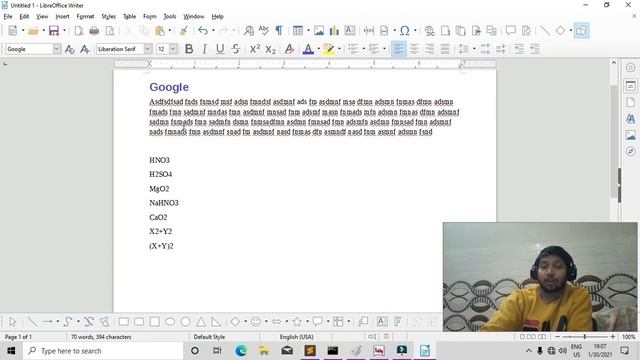The width and height of the screenshot is (640, 360).
Task: Toggle Italic formatting
Action: (x=204, y=49)
